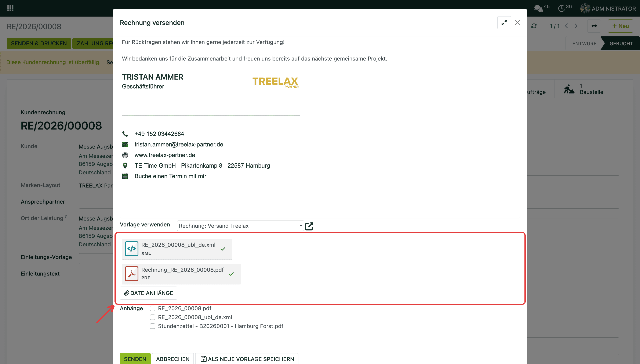Screen dimensions: 640x364
Task: Click the Einleitungstext field in background form
Action: [x=96, y=278]
